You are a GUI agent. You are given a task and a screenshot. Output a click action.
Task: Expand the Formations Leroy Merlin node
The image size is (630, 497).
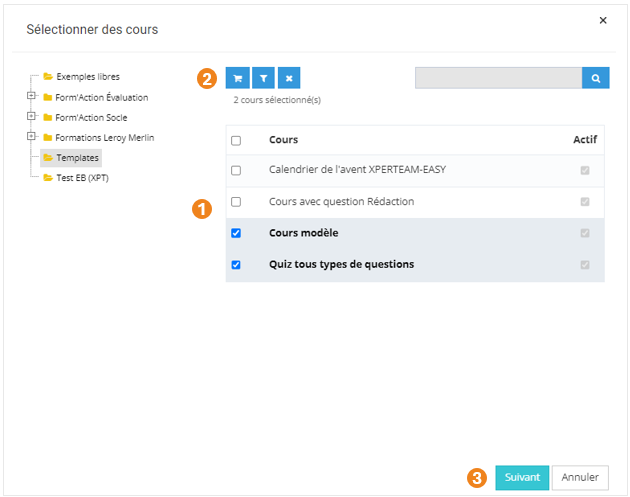pos(32,137)
